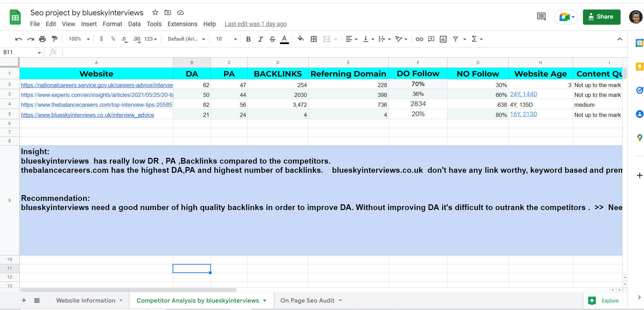
Task: Click the Merge cells icon
Action: [327, 39]
